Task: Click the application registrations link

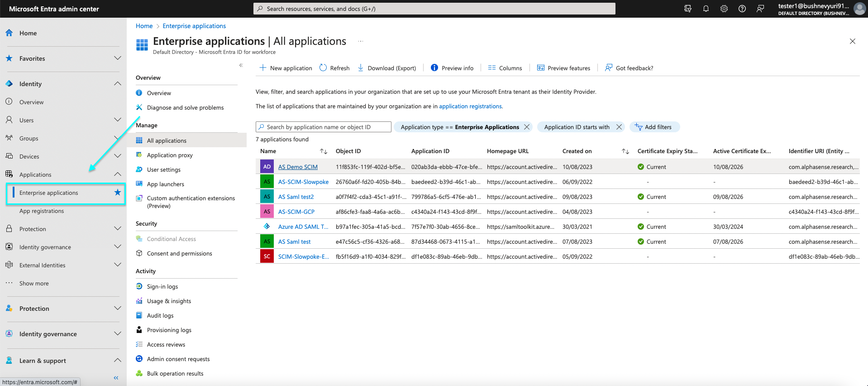Action: pos(470,106)
